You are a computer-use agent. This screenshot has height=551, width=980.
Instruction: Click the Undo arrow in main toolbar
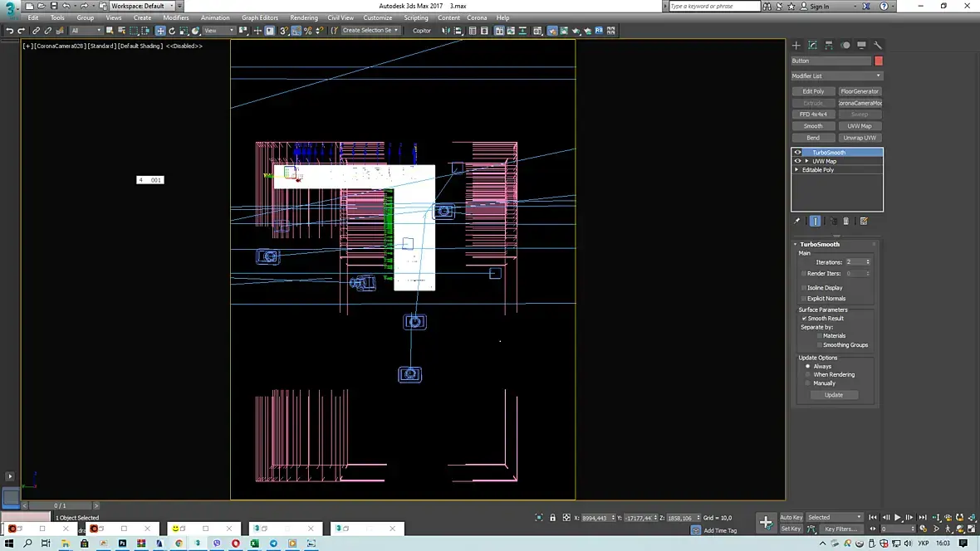point(9,31)
